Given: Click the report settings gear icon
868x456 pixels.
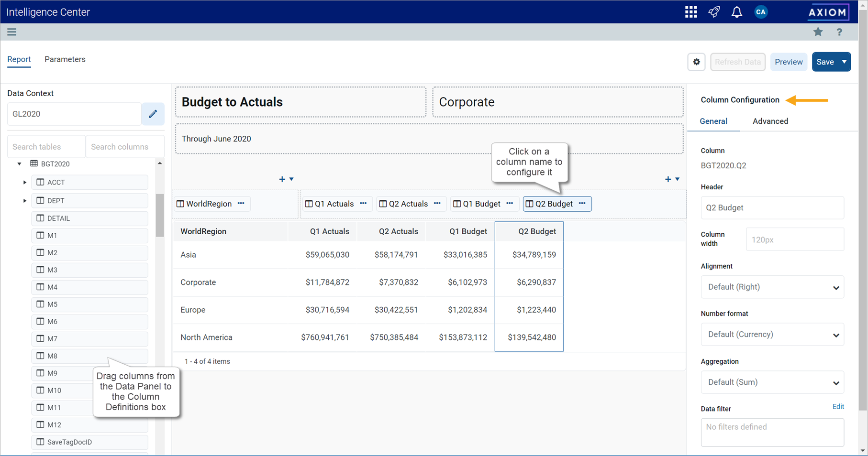Looking at the screenshot, I should coord(696,62).
